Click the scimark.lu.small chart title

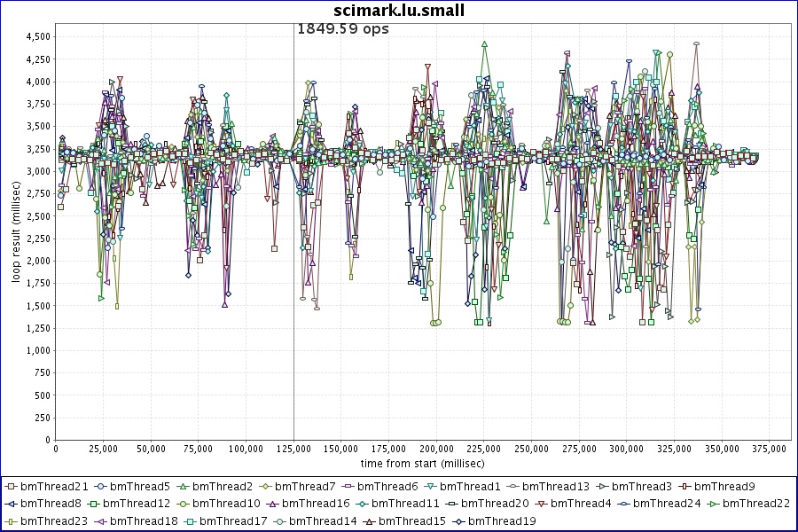pos(399,11)
